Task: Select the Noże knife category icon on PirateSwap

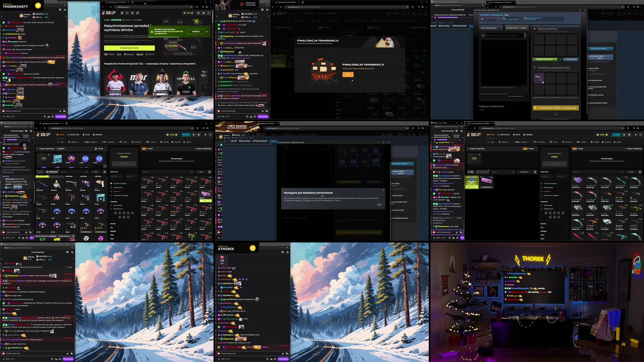Action: point(58,142)
